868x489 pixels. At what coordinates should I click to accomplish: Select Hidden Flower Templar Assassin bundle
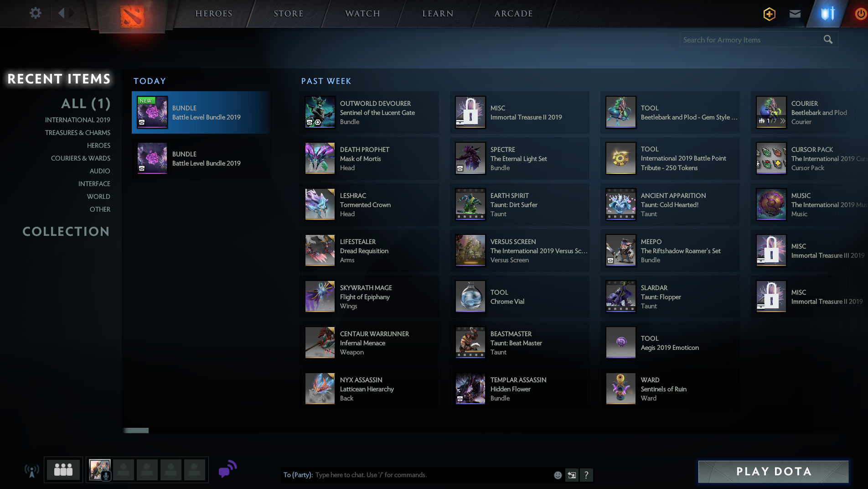pos(520,389)
